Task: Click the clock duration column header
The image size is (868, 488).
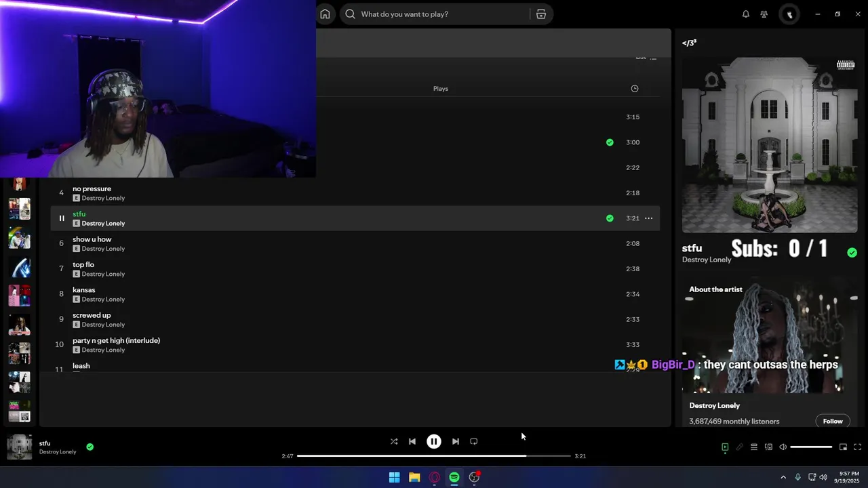Action: (635, 89)
